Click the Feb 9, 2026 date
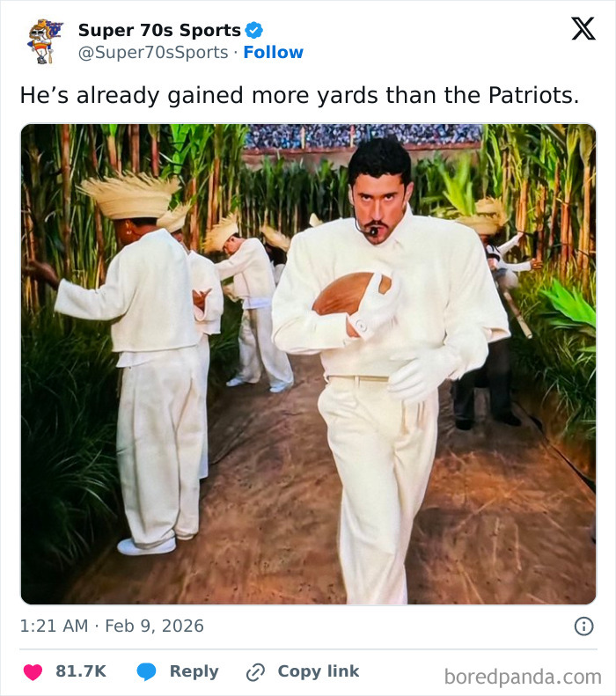Image resolution: width=616 pixels, height=696 pixels. click(154, 626)
